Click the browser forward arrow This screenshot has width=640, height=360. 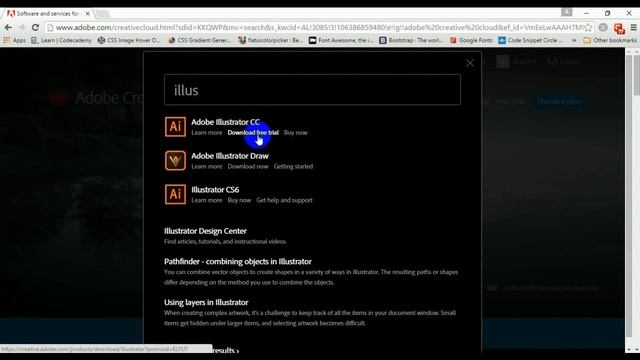pos(22,27)
